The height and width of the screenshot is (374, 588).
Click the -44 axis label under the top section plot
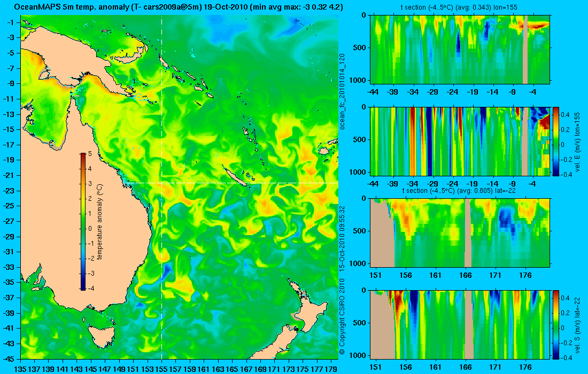[x=373, y=92]
